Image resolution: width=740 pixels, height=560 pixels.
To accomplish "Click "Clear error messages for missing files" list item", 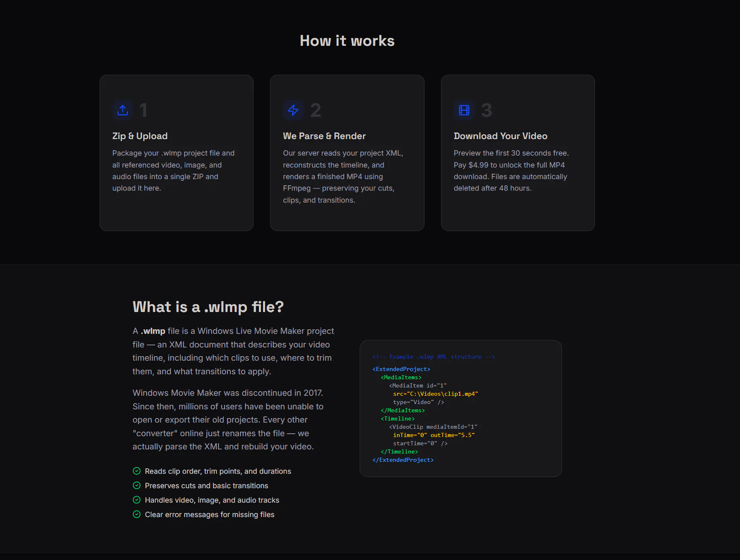I will (x=210, y=515).
